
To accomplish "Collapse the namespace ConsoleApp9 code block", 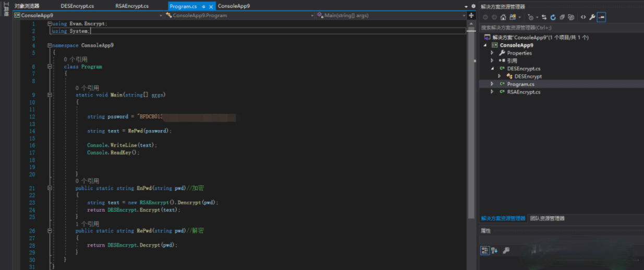I will pos(50,45).
